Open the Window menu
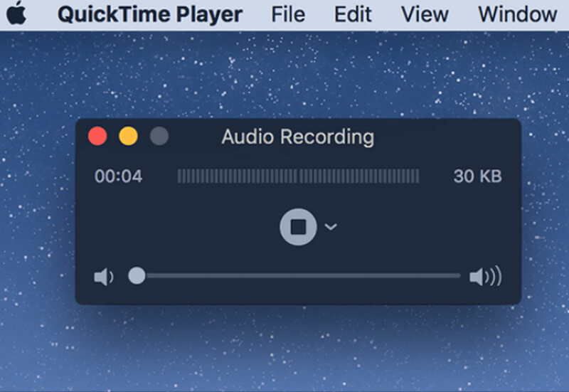This screenshot has width=569, height=392. click(x=518, y=14)
